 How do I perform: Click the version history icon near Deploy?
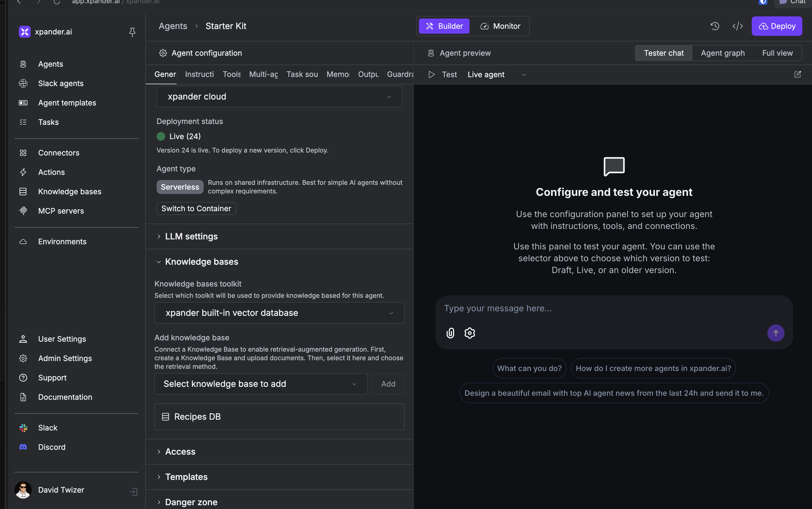715,26
